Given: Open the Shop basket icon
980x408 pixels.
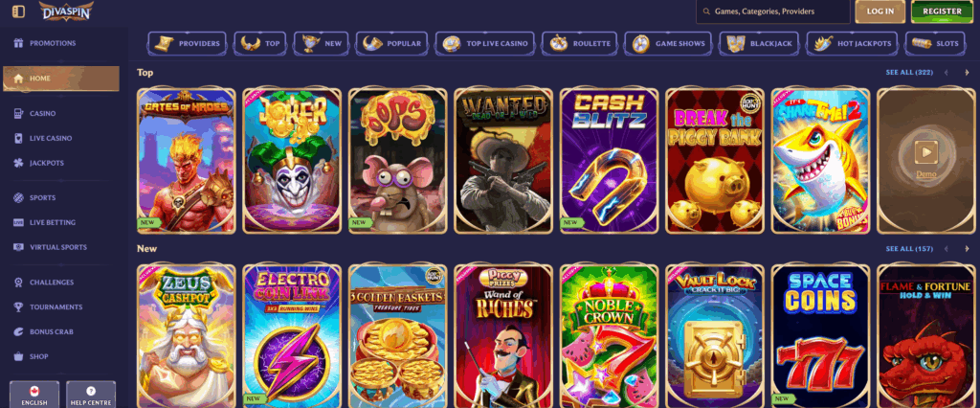Looking at the screenshot, I should (18, 356).
